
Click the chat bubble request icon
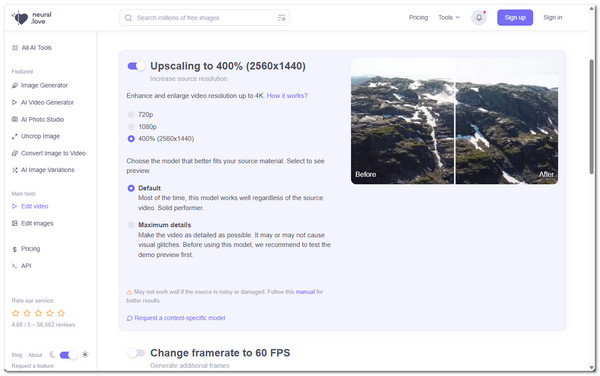[x=130, y=318]
